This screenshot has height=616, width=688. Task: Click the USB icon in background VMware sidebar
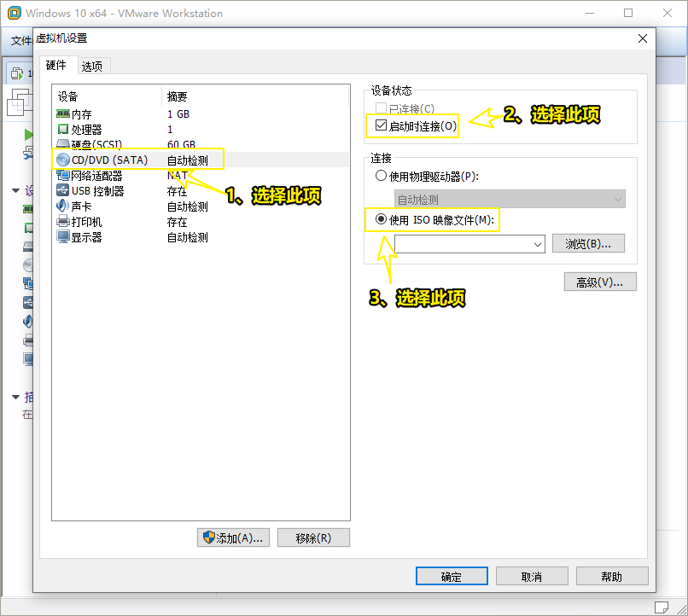(x=27, y=303)
